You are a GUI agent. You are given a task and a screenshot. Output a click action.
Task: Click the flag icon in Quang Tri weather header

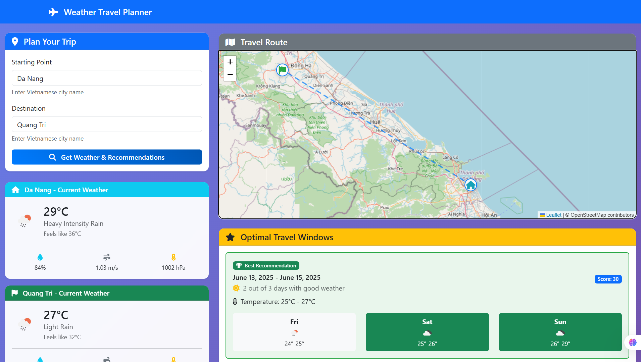15,293
